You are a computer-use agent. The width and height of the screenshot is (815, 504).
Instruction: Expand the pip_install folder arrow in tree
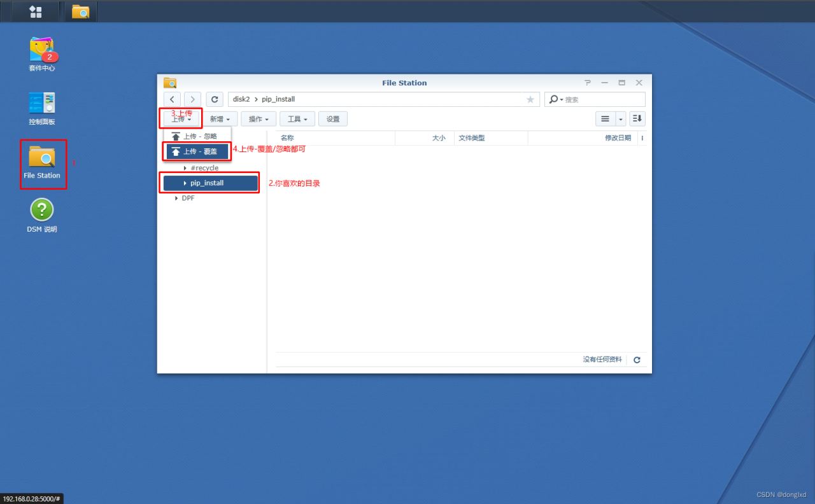pyautogui.click(x=185, y=183)
